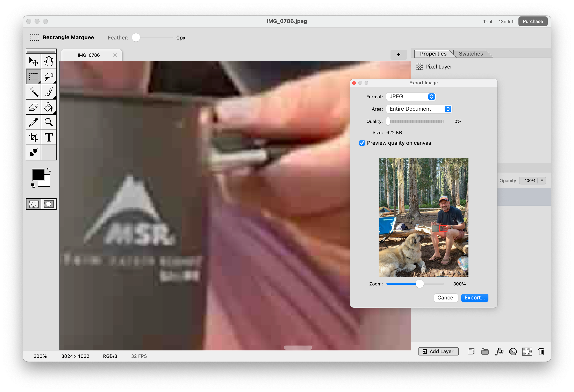This screenshot has height=392, width=574.
Task: Open the fx layer effects icon
Action: pos(499,351)
